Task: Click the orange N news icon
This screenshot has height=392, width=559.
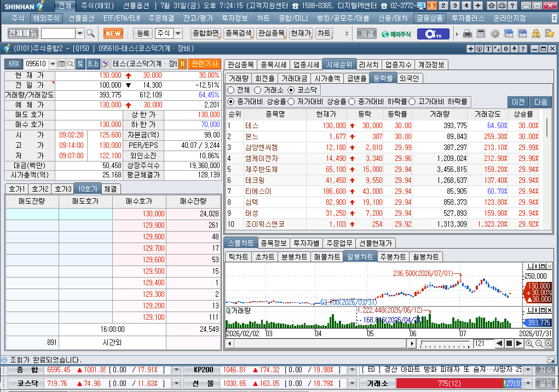Action: pos(182,64)
